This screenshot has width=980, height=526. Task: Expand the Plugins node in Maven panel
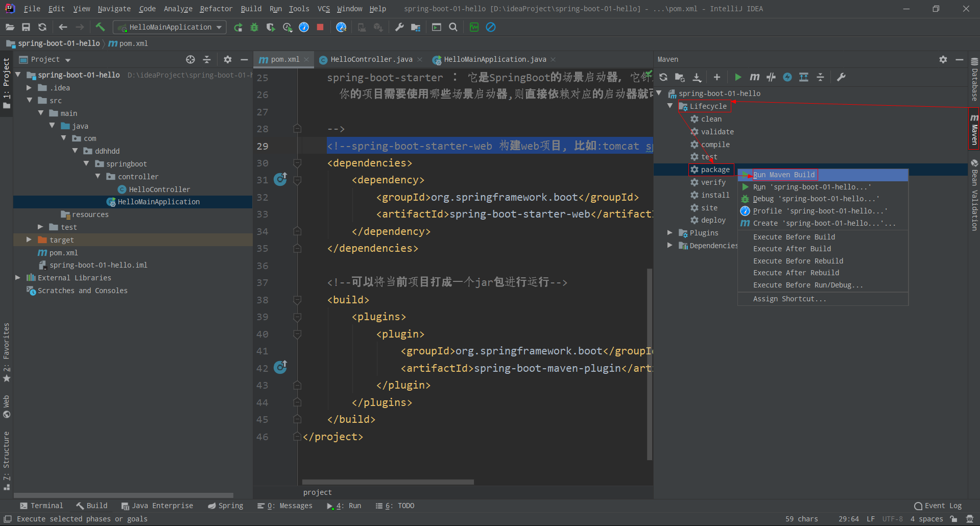[670, 233]
